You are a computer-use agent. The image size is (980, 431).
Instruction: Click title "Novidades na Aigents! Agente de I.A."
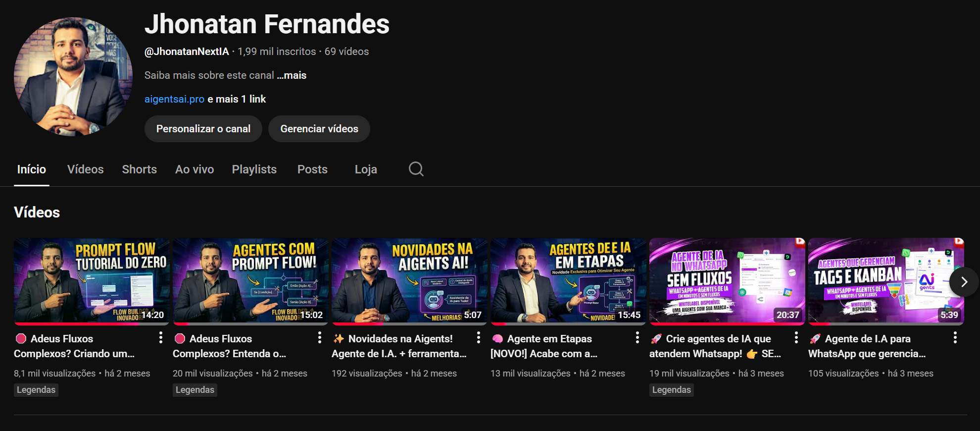point(399,346)
